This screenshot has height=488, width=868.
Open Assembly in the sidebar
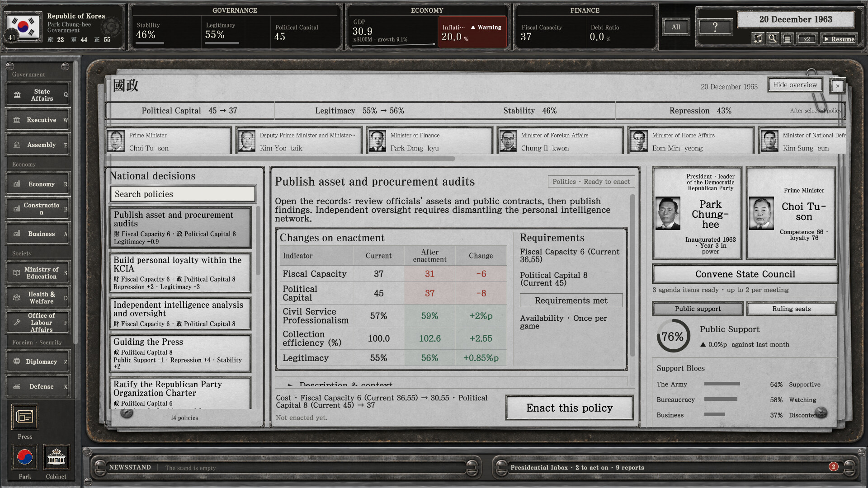[38, 145]
